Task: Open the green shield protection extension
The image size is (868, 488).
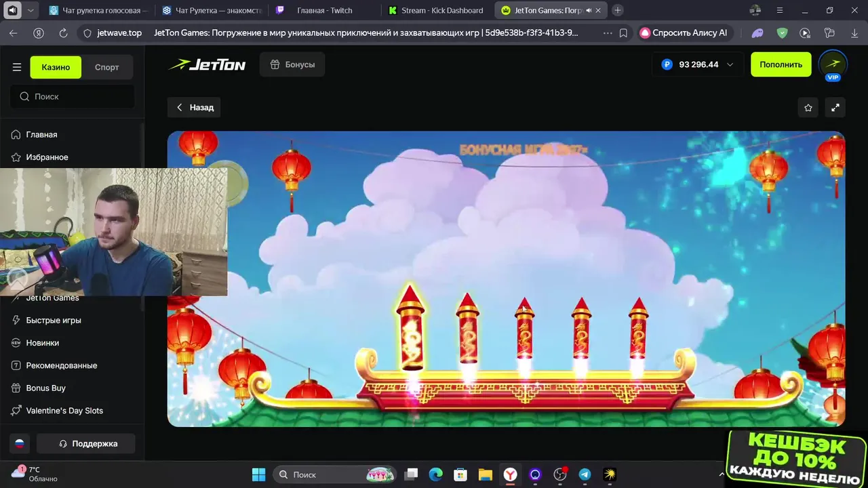Action: (782, 33)
